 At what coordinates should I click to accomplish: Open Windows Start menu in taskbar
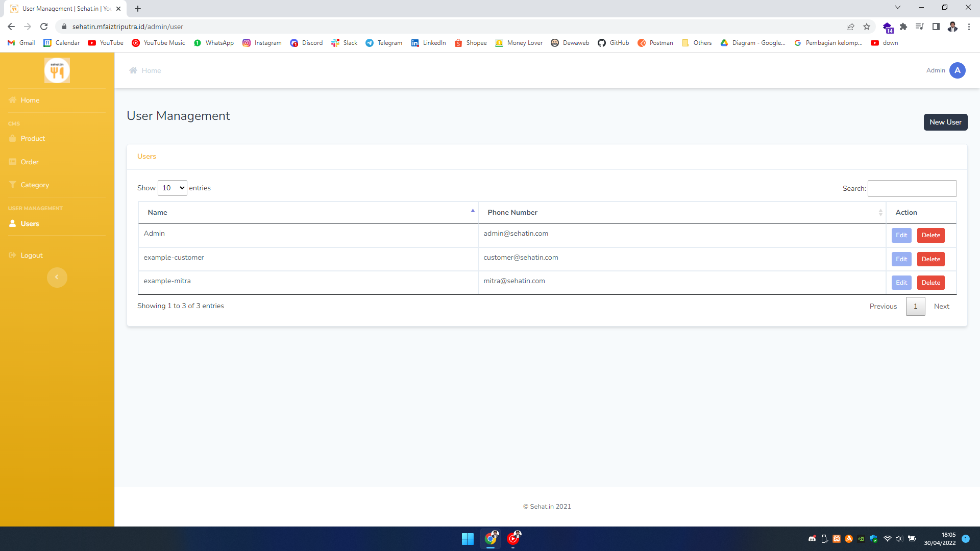click(468, 539)
